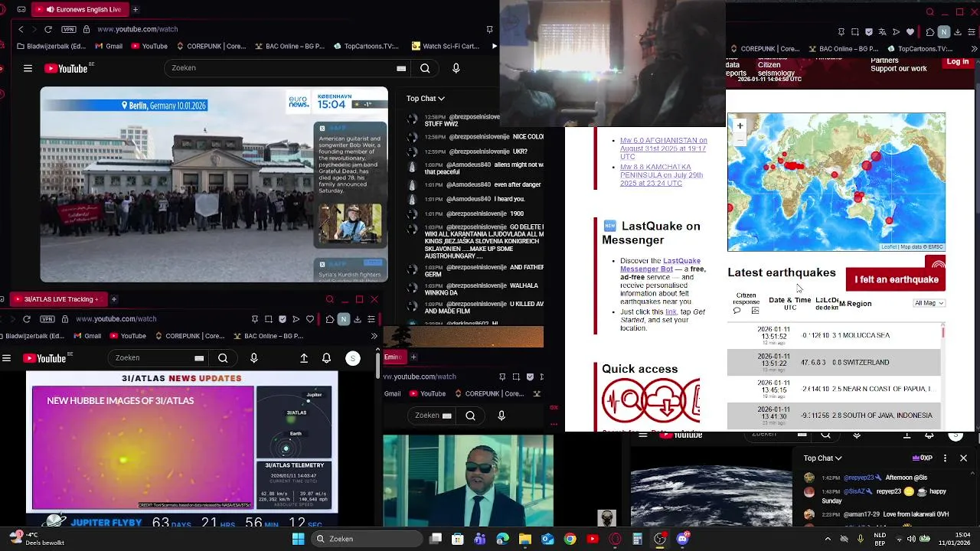Open the All Mag magnitude filter dropdown
The image size is (980, 551).
point(929,303)
